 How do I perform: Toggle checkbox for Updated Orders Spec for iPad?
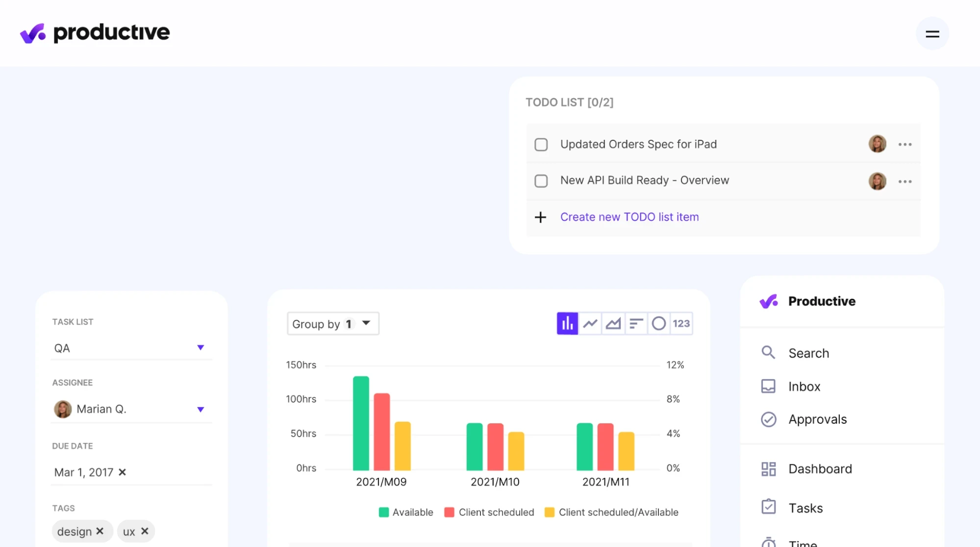coord(541,144)
